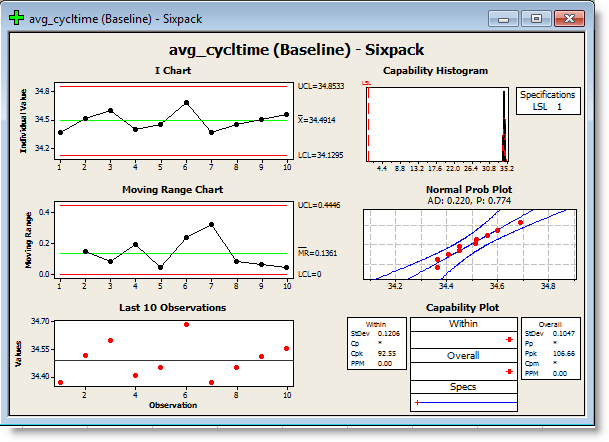Viewport: 609px width, 442px height.
Task: Click the I Chart title
Action: point(173,71)
